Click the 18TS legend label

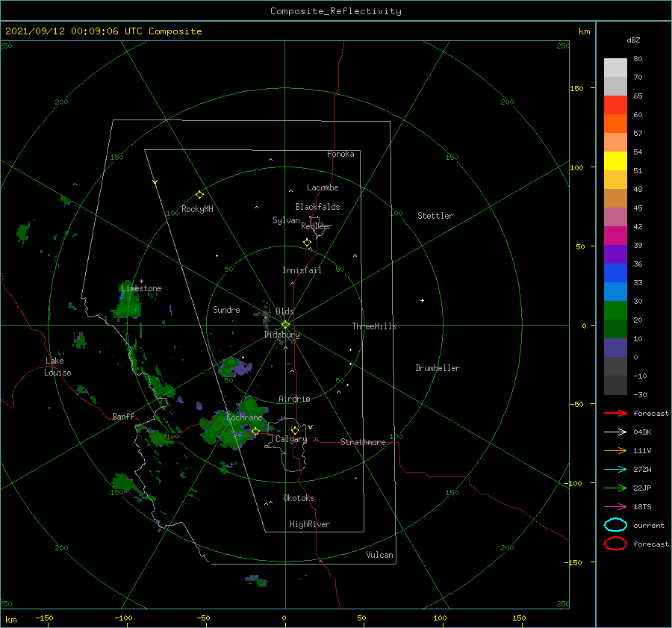pos(642,507)
